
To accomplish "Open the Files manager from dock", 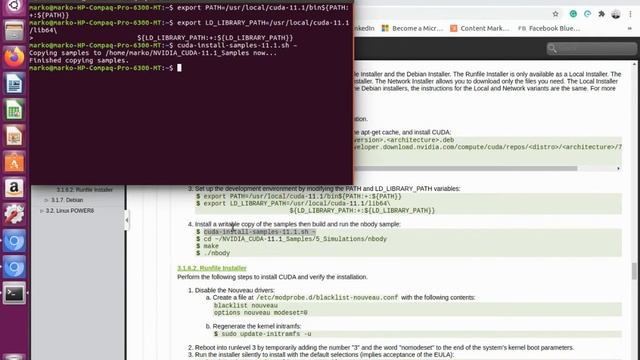I will [x=14, y=31].
